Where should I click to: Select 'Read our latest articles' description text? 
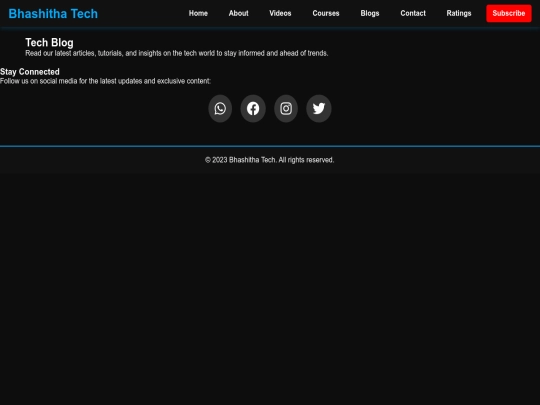[177, 53]
